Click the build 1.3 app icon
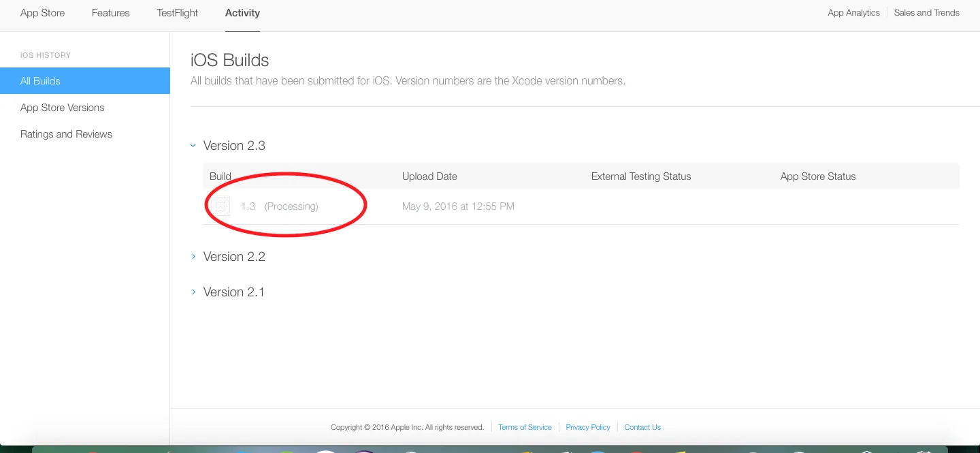 pyautogui.click(x=222, y=206)
